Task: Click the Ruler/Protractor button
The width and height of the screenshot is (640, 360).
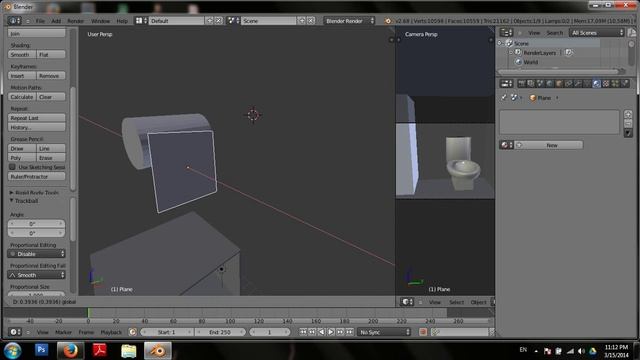Action: [x=36, y=177]
